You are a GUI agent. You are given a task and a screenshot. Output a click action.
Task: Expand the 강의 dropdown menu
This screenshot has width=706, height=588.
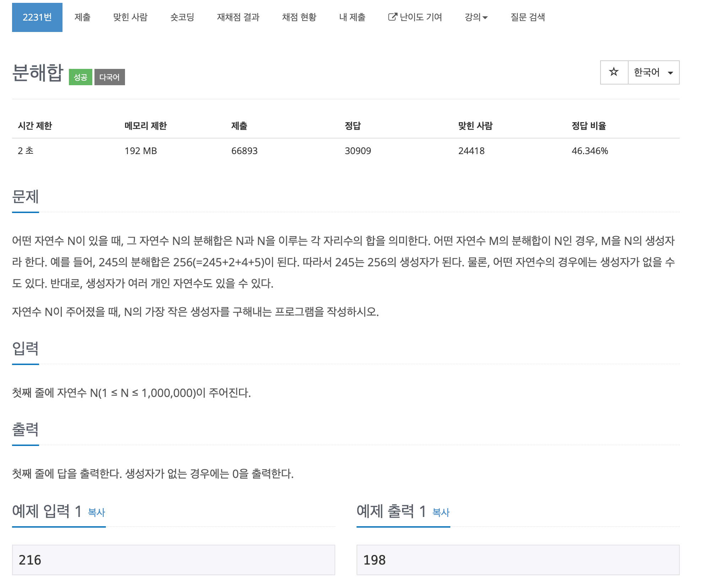[x=476, y=17]
